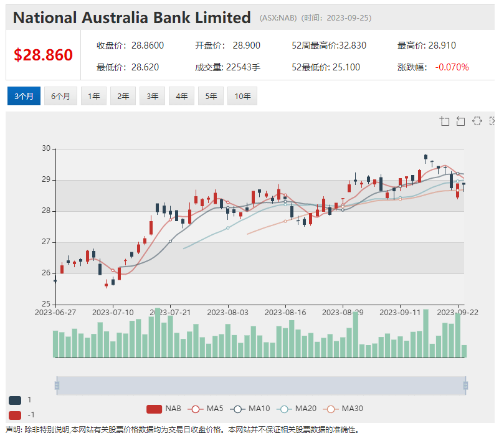
Task: Click the right handle of range slider
Action: pos(465,386)
